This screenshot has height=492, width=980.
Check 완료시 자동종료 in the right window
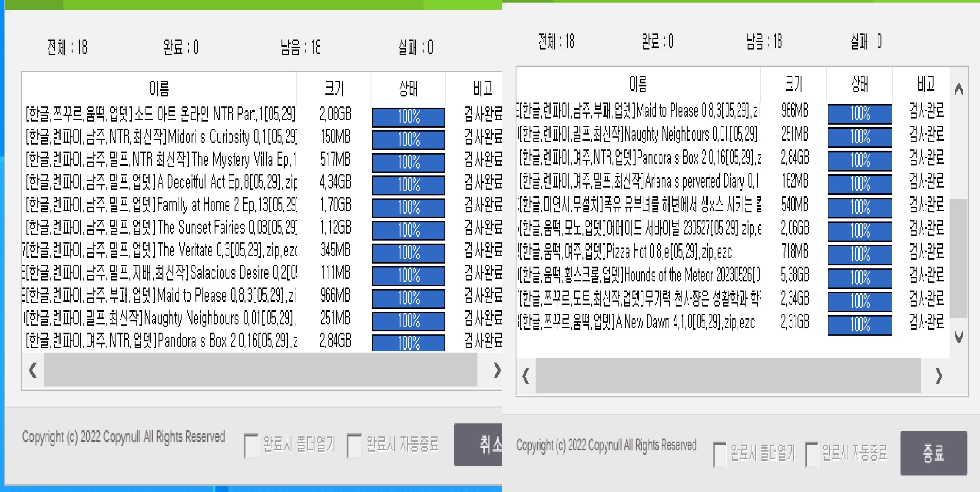[811, 454]
